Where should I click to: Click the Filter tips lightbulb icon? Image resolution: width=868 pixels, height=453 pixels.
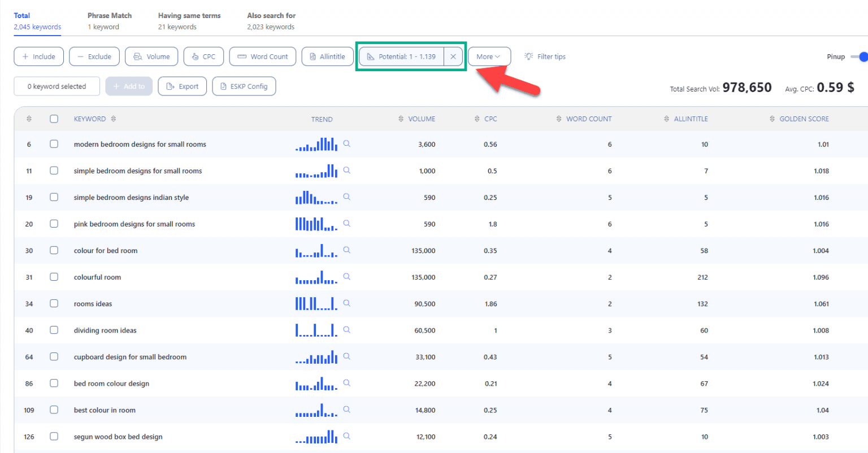point(528,56)
